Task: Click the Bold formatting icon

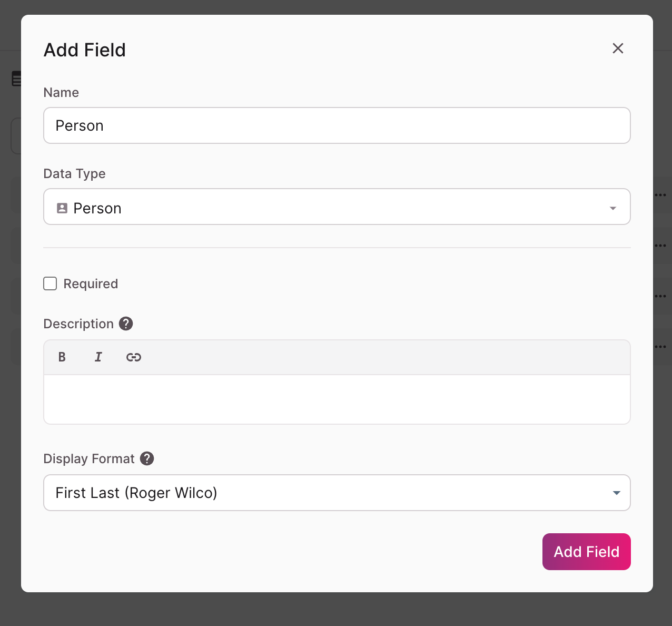Action: [62, 357]
